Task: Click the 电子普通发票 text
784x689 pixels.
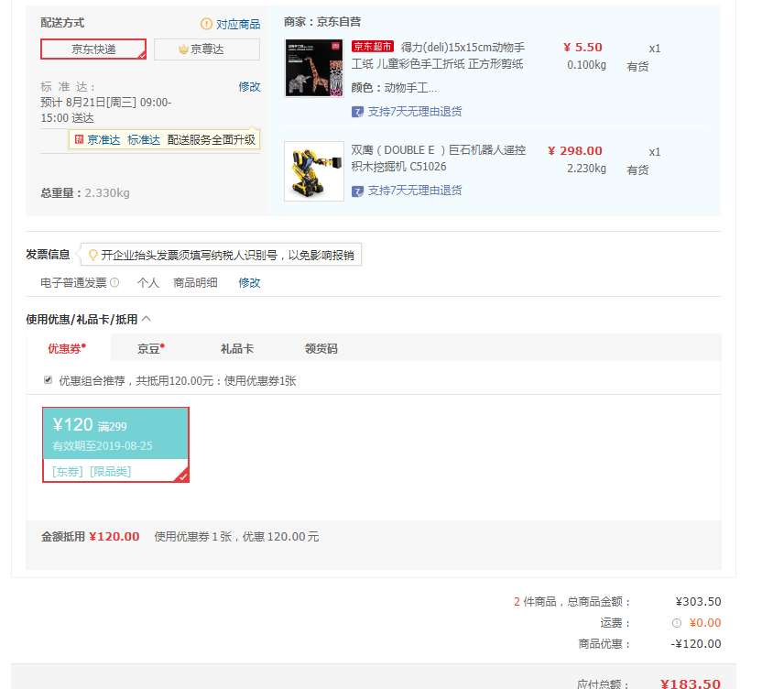Action: coord(73,283)
